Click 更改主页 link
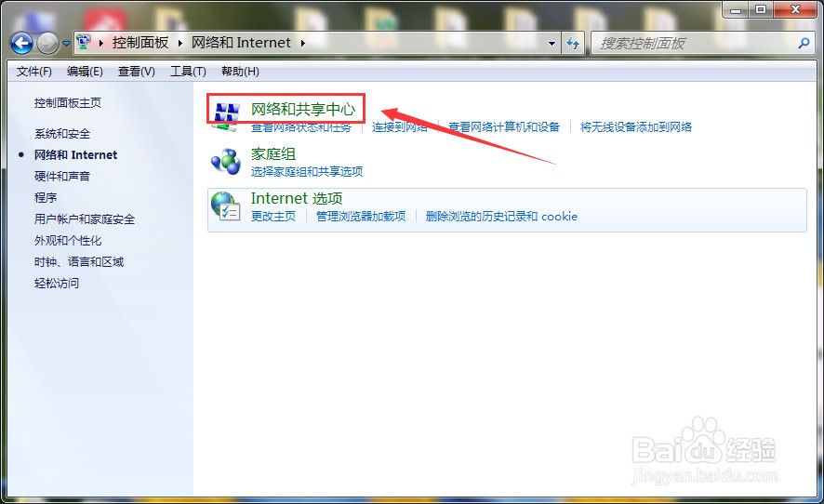Screen dimensions: 824x504 click(273, 216)
